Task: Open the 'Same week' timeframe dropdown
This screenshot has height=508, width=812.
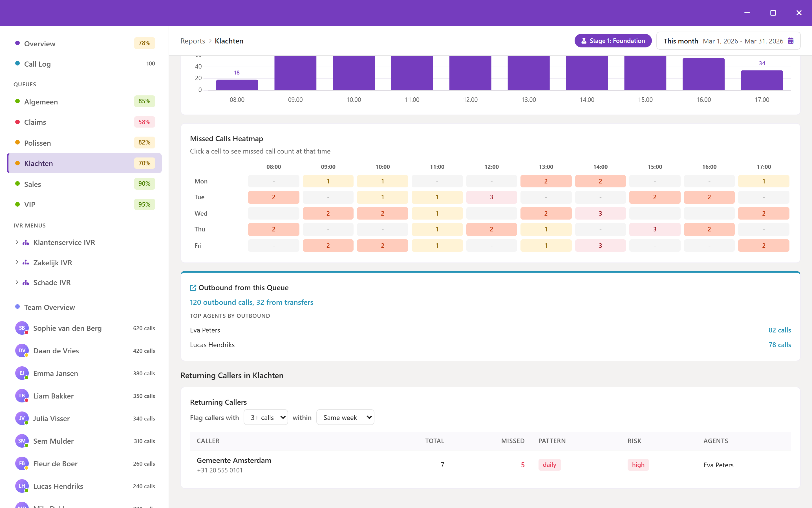Action: (x=345, y=417)
